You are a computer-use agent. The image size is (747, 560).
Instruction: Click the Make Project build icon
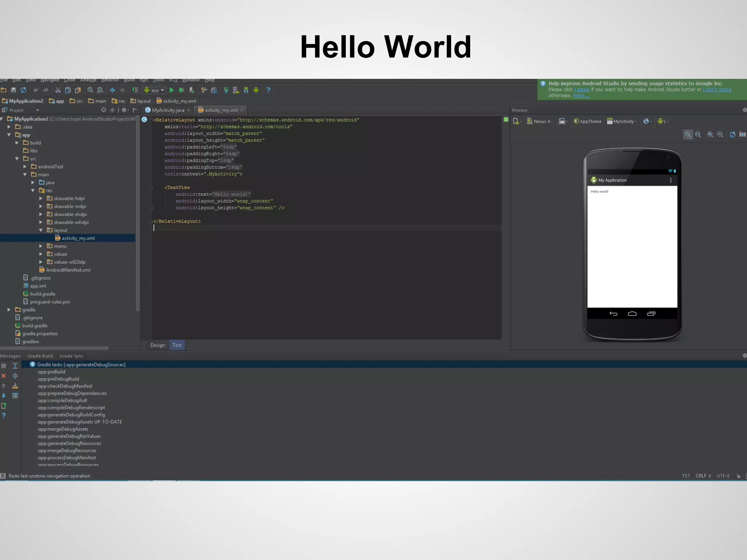pyautogui.click(x=135, y=90)
